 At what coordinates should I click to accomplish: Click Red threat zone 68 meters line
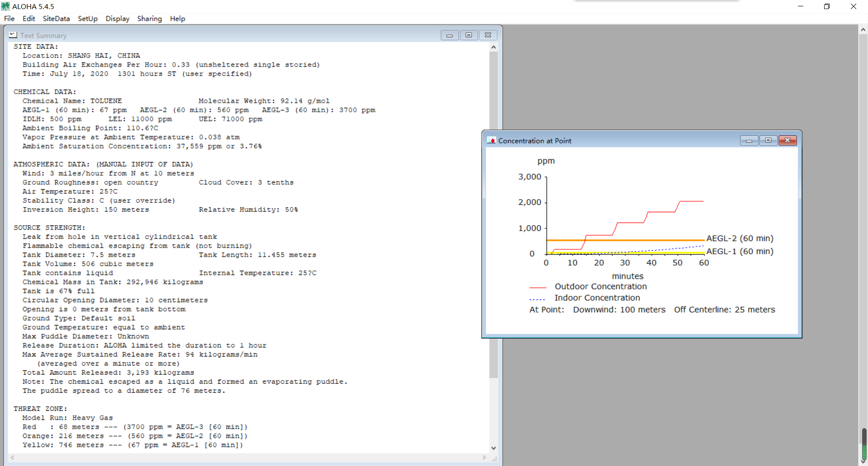click(135, 427)
